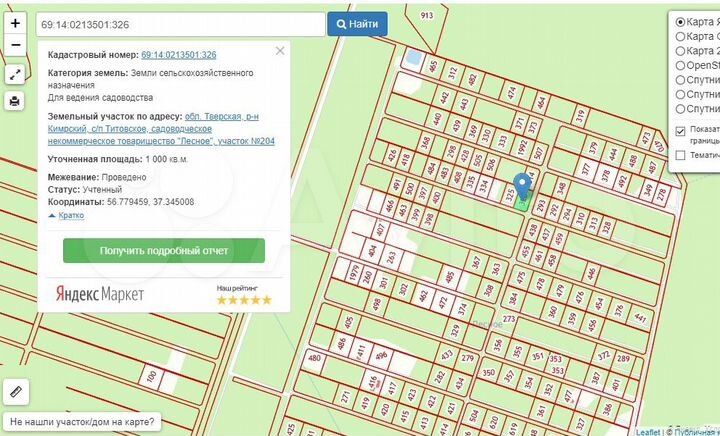Click Получить подробный отчет button
Screen dimensions: 720x436
(164, 251)
